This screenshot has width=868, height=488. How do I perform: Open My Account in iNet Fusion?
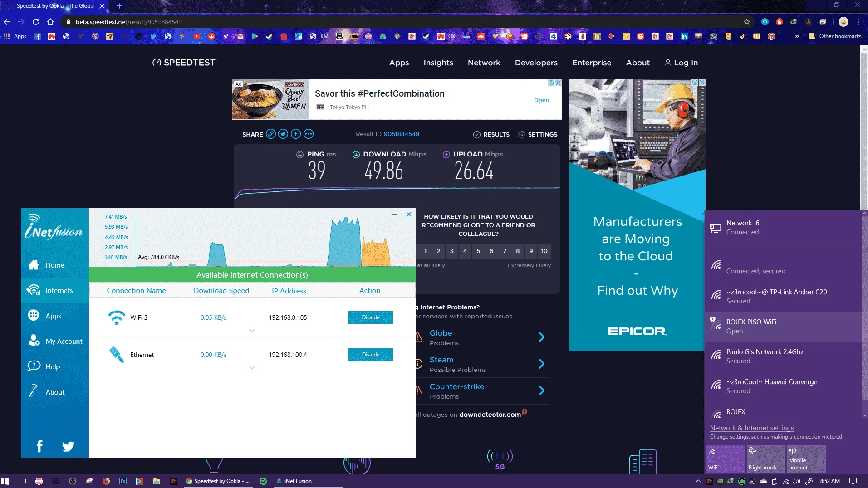pos(55,342)
